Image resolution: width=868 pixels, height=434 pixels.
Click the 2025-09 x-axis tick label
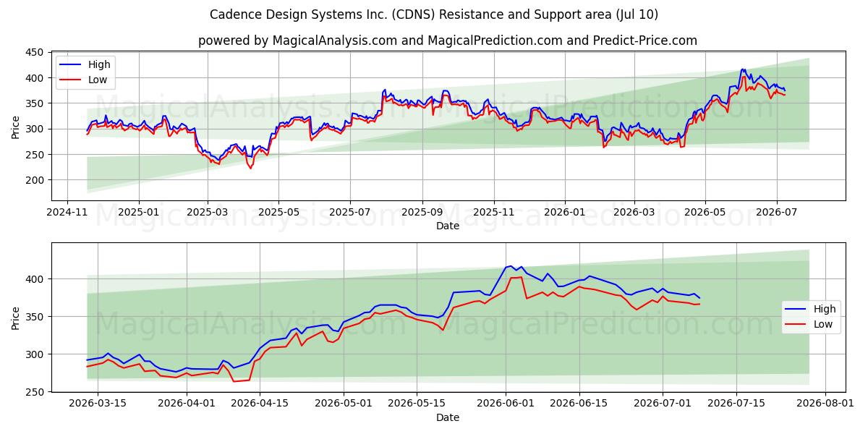tap(422, 212)
